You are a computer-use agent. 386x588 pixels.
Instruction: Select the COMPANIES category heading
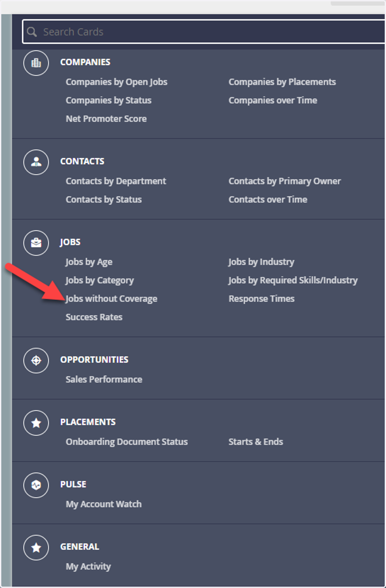tap(85, 62)
